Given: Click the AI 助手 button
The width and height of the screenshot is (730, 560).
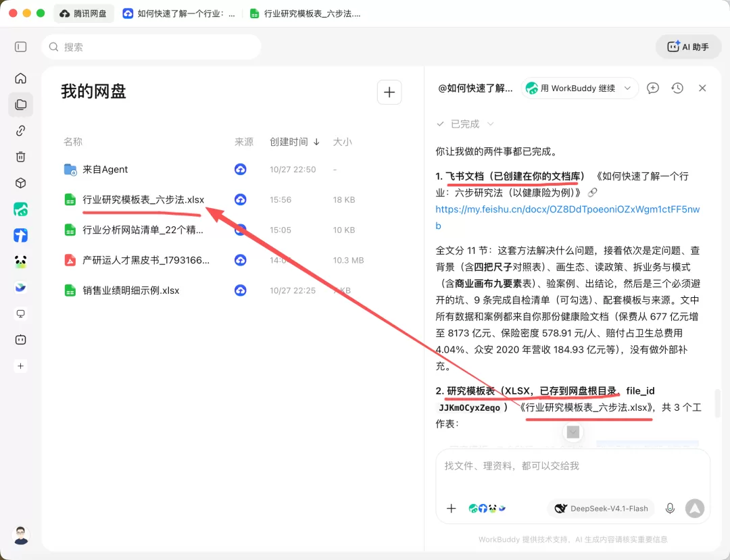Looking at the screenshot, I should point(688,47).
